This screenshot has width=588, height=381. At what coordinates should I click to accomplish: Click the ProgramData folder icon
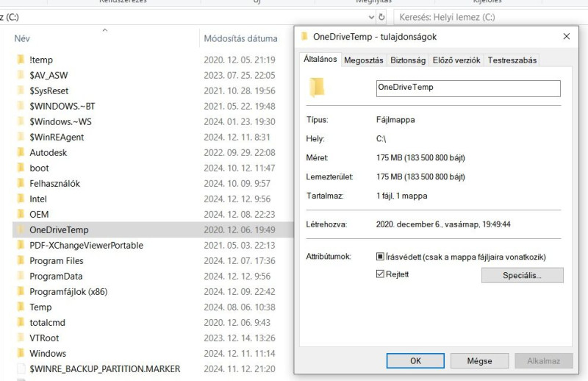pos(21,277)
